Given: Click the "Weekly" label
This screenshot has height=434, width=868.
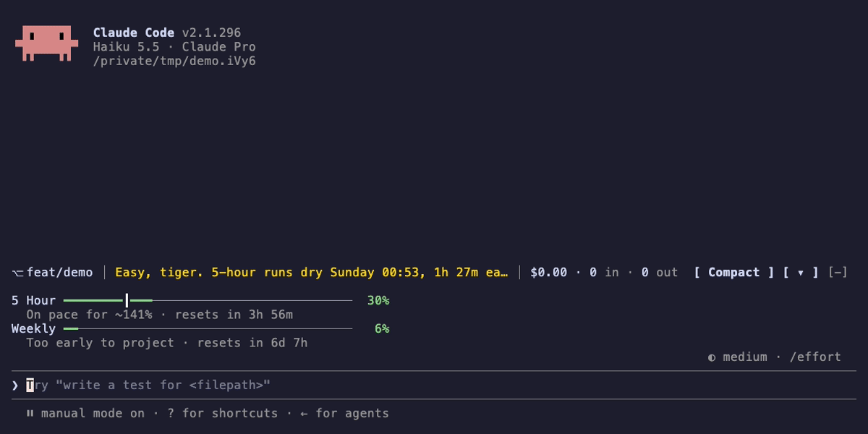Looking at the screenshot, I should click(x=33, y=328).
